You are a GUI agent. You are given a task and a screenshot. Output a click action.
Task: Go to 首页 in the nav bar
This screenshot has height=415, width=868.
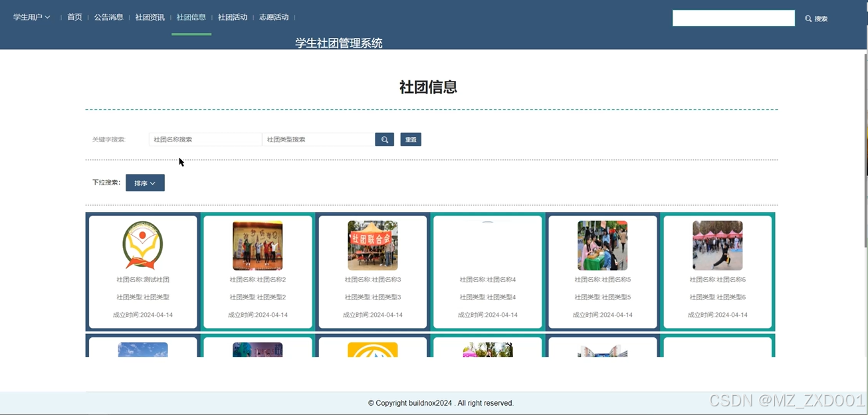click(74, 17)
